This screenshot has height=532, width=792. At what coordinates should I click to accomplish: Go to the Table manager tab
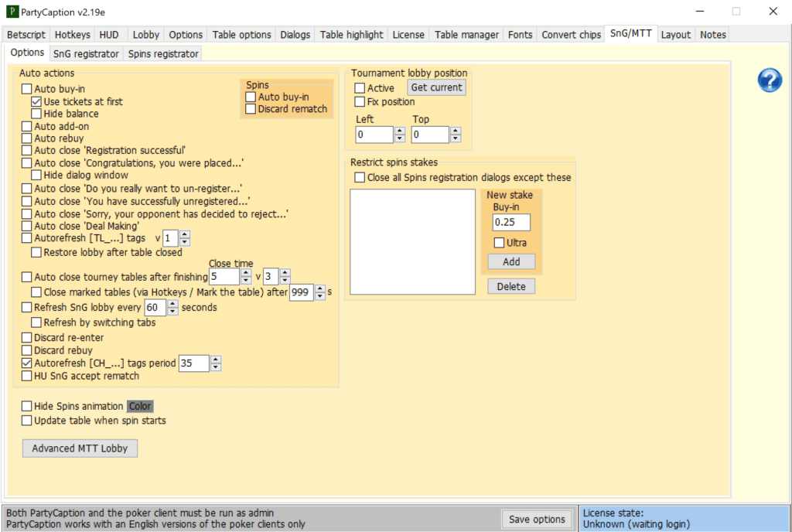tap(466, 35)
